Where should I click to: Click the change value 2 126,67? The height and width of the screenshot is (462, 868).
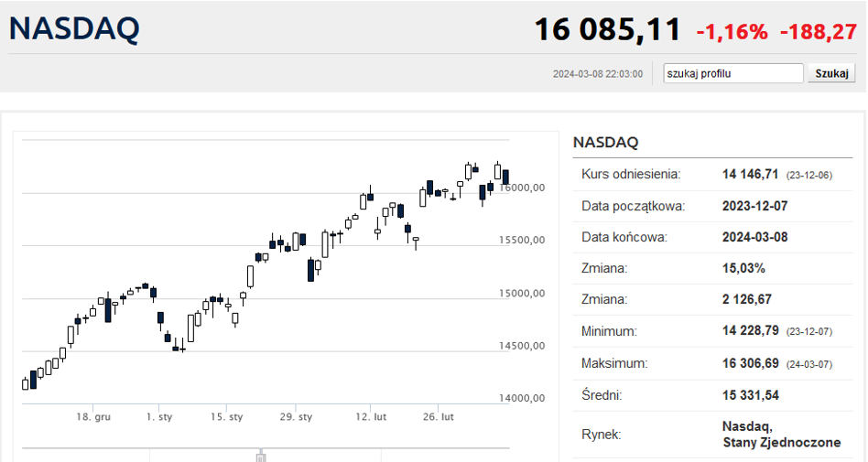747,299
